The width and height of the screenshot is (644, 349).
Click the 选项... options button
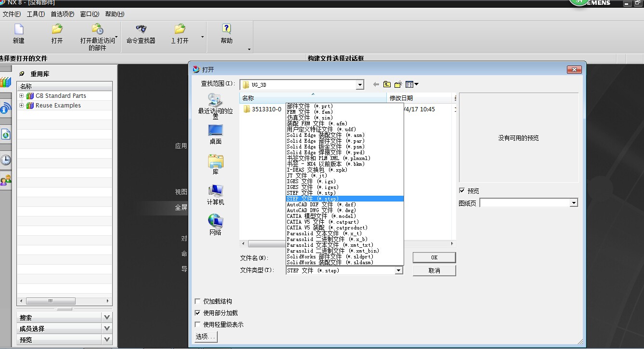[206, 336]
